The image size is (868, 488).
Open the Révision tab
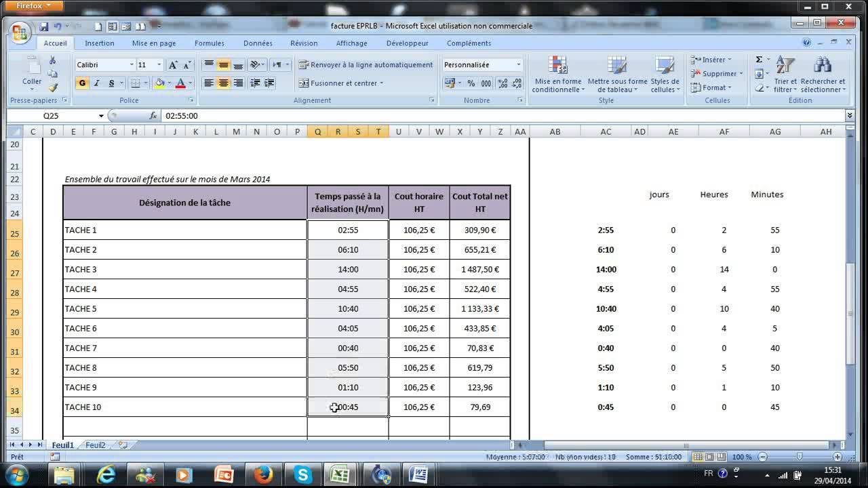304,43
